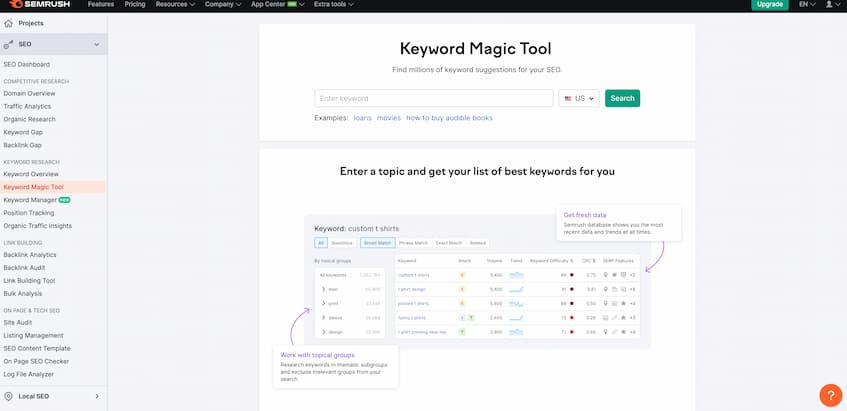Open Keyword Gap
Screen dimensions: 847x411
23,132
